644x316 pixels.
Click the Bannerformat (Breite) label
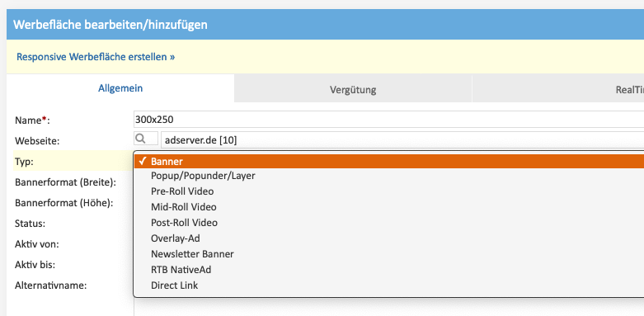65,182
